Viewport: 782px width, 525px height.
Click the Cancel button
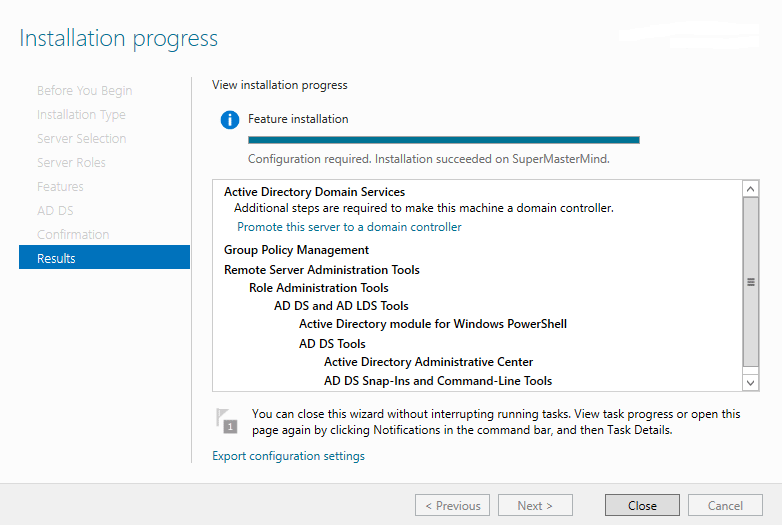point(725,505)
